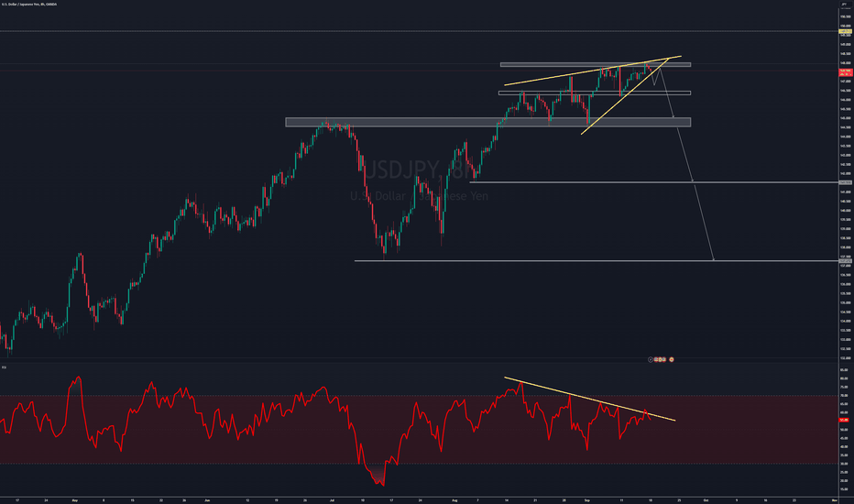The image size is (854, 504).
Task: Select the red current-price label on price axis
Action: 845,71
